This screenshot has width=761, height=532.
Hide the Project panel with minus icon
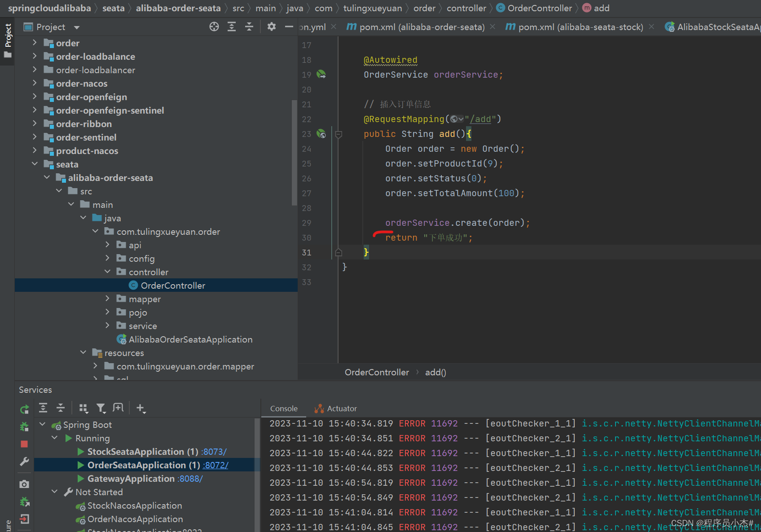[289, 27]
